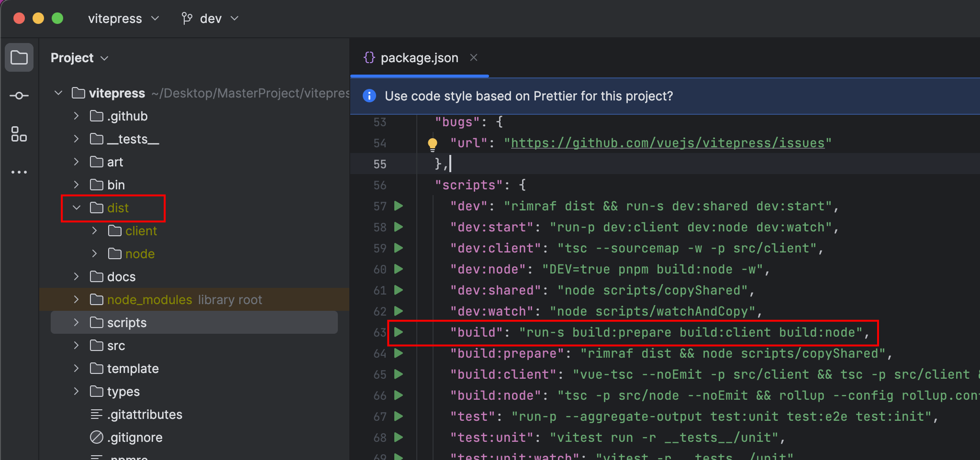Image resolution: width=980 pixels, height=460 pixels.
Task: Open the Commit tool window icon
Action: pos(19,96)
